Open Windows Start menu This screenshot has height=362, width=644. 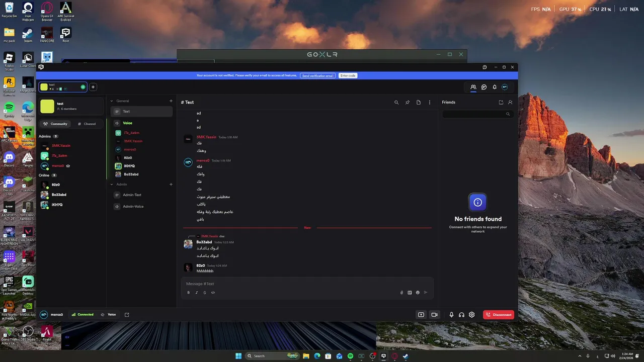[238, 356]
